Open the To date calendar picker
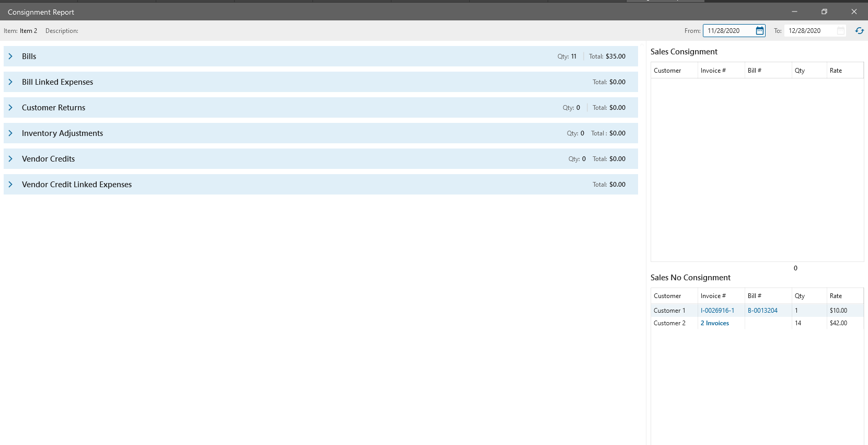The height and width of the screenshot is (445, 868). pyautogui.click(x=841, y=31)
